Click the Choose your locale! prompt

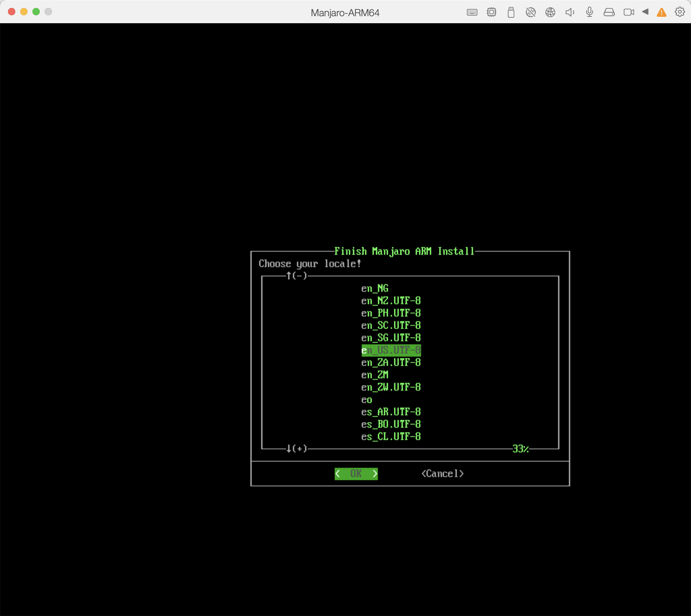point(310,264)
